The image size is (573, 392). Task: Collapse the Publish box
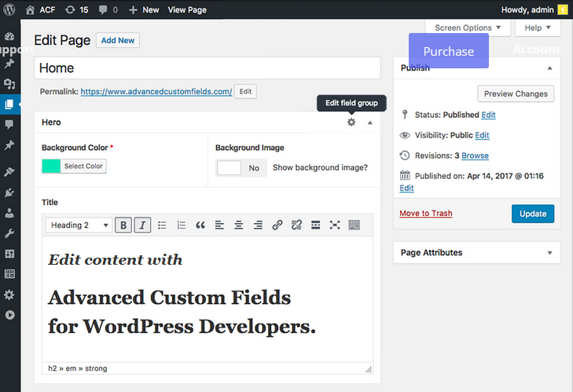(549, 68)
